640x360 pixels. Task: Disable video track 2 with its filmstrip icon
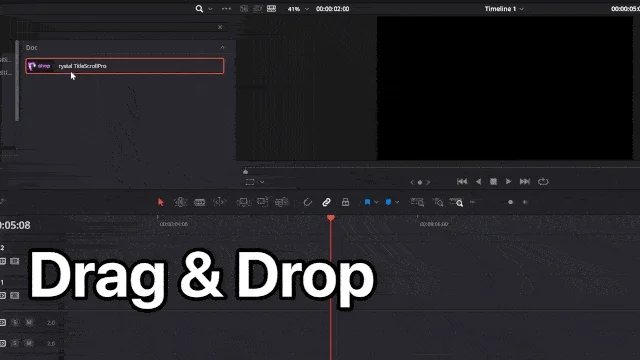(x=15, y=261)
